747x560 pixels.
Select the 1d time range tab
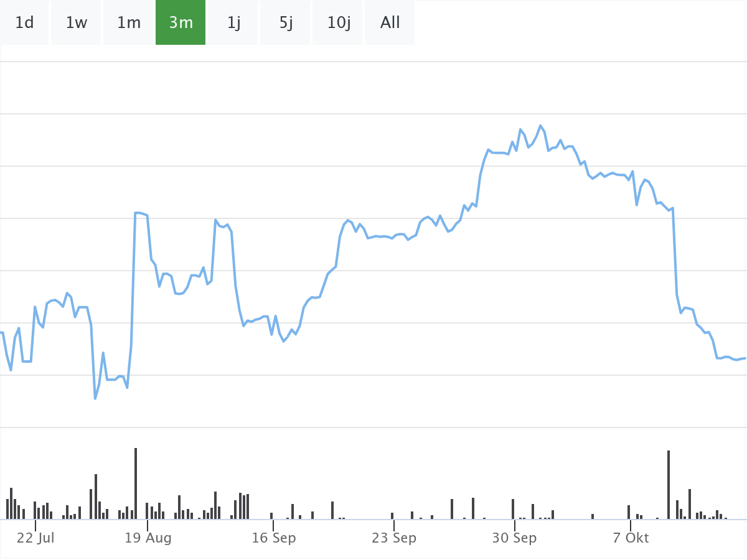[x=24, y=23]
